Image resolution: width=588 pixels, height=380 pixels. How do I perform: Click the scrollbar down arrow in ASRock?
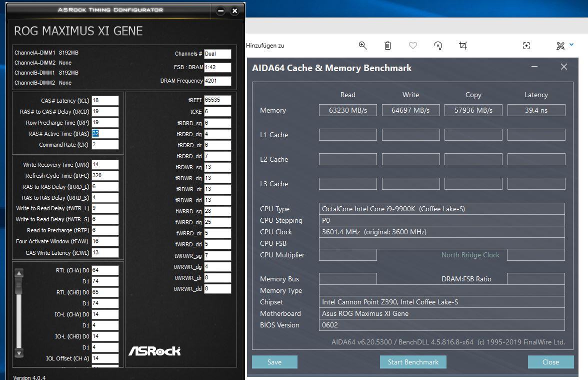point(19,353)
